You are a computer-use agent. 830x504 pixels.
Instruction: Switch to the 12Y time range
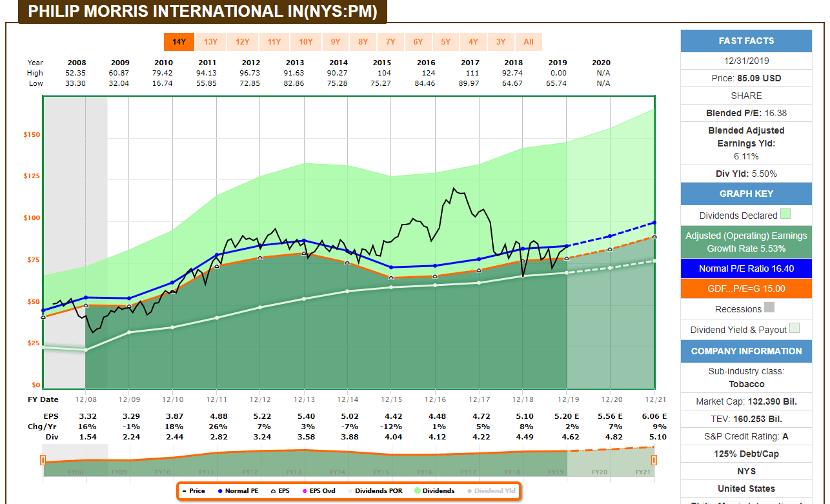point(243,42)
